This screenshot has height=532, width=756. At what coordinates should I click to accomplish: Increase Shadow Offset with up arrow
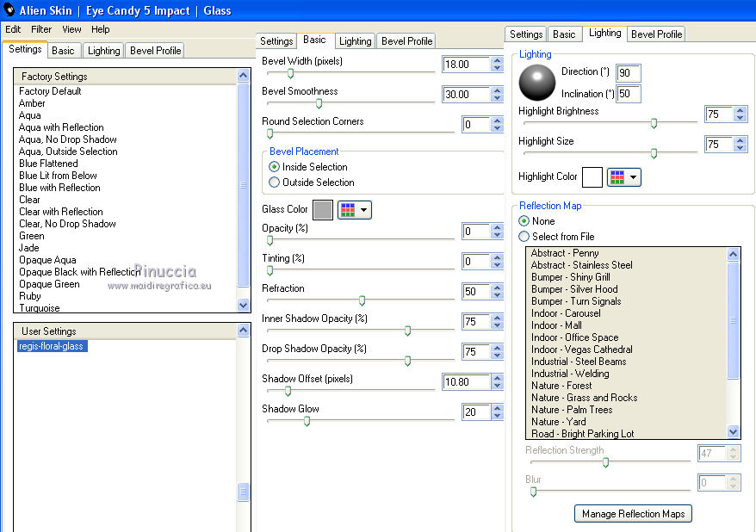[x=497, y=378]
